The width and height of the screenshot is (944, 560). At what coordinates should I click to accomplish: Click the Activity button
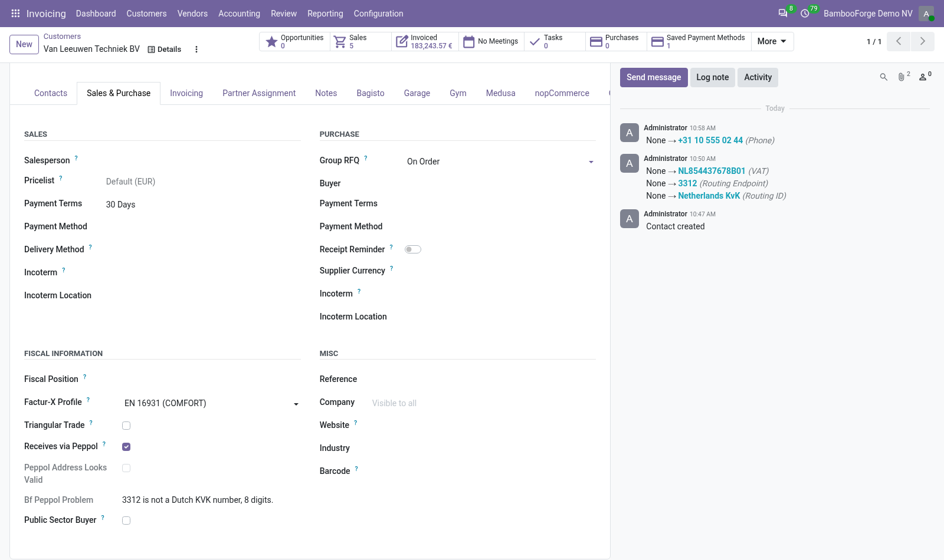(758, 77)
